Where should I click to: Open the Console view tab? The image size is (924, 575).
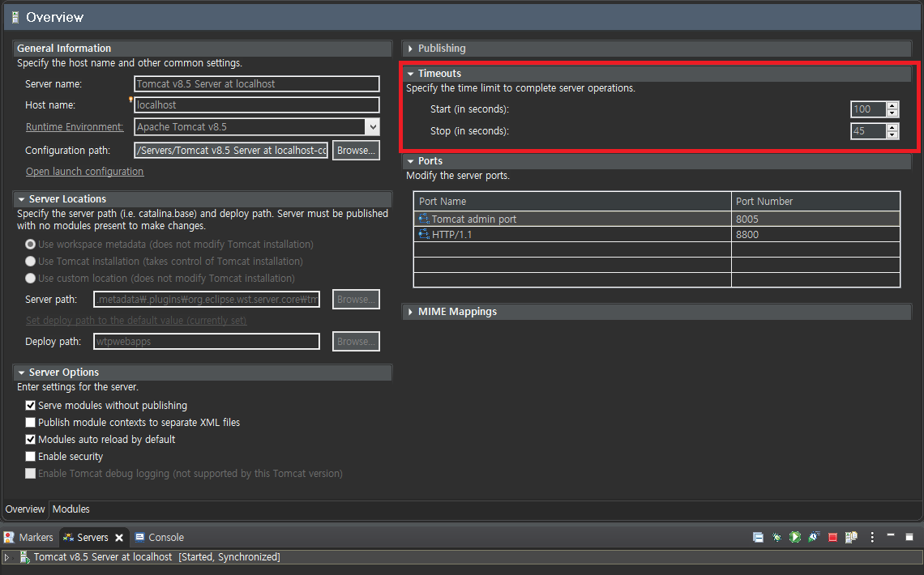160,537
